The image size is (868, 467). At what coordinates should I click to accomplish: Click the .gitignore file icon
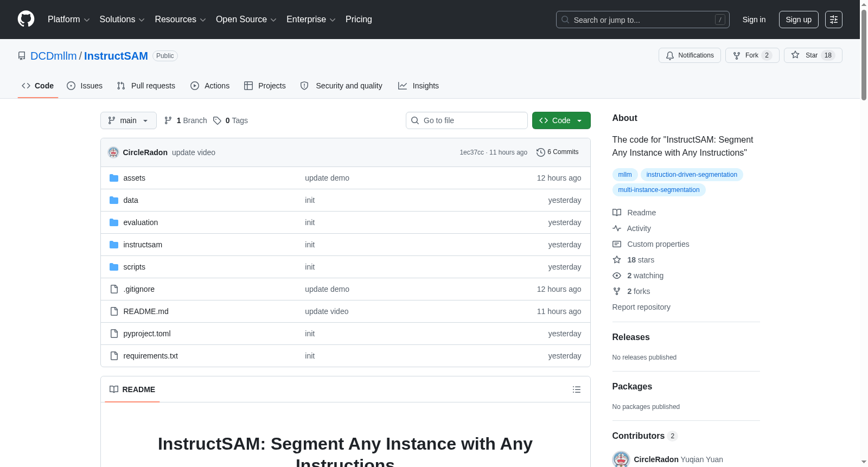click(x=114, y=289)
